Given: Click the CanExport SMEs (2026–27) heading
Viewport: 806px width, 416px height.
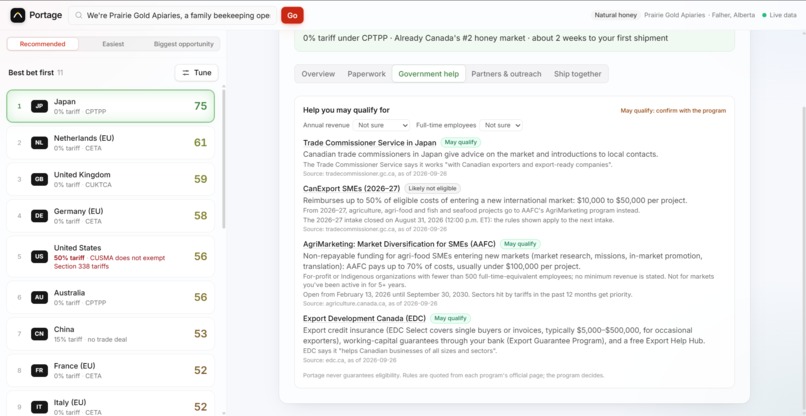Looking at the screenshot, I should pyautogui.click(x=352, y=189).
